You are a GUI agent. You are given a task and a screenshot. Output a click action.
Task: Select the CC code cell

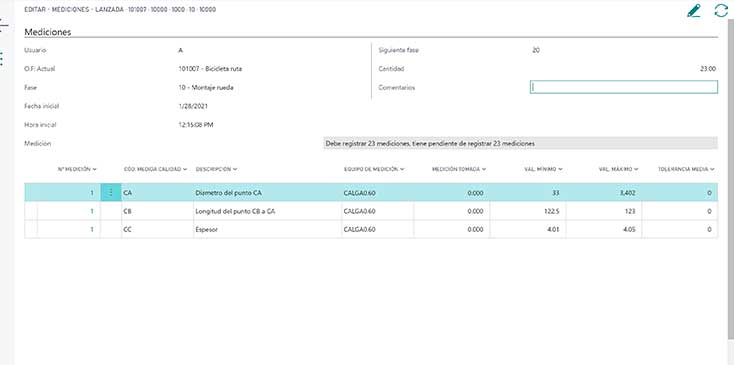[157, 230]
